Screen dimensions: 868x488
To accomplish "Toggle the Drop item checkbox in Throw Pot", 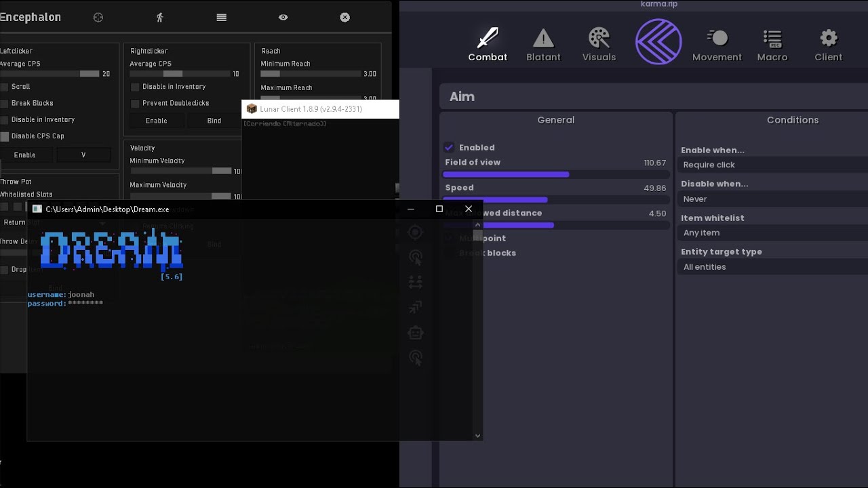I will 5,270.
